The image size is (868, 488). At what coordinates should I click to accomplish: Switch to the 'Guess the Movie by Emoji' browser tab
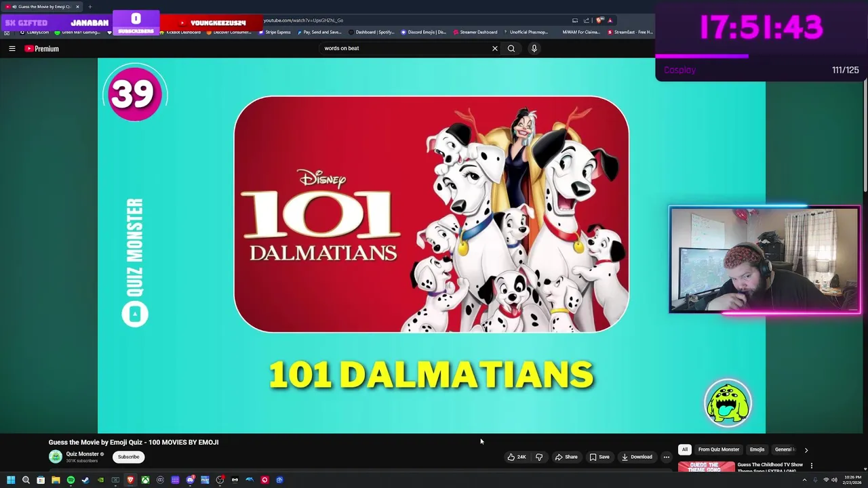[42, 7]
